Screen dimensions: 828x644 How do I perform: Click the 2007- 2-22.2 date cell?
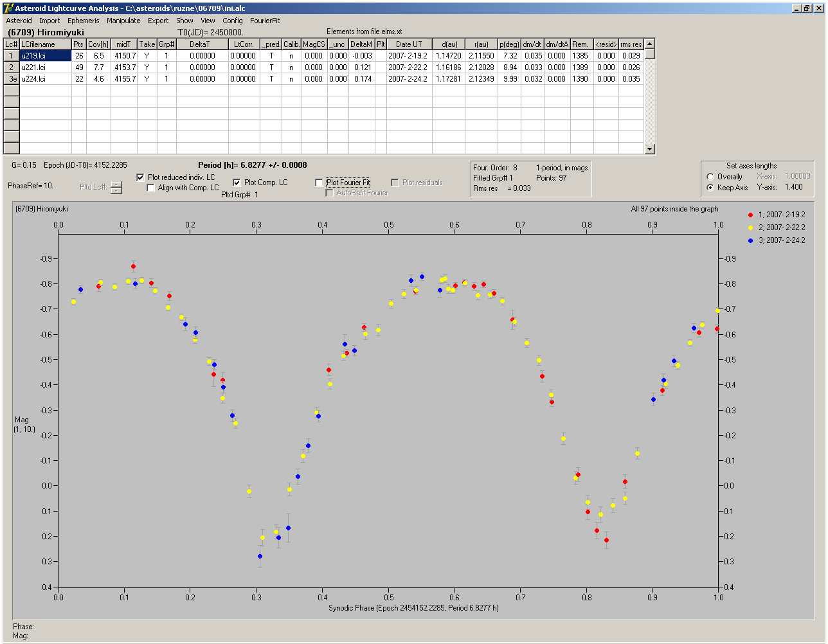coord(409,67)
